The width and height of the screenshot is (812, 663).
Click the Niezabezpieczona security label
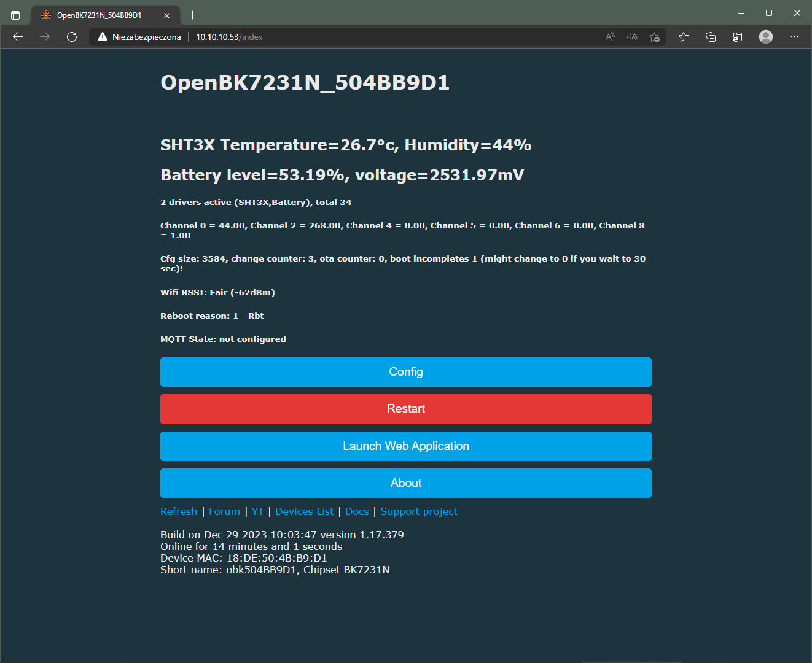[146, 37]
